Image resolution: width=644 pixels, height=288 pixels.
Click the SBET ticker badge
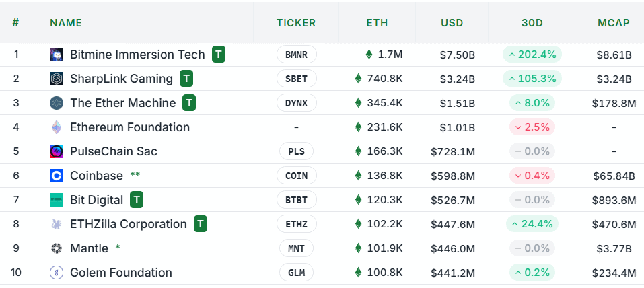pos(296,79)
